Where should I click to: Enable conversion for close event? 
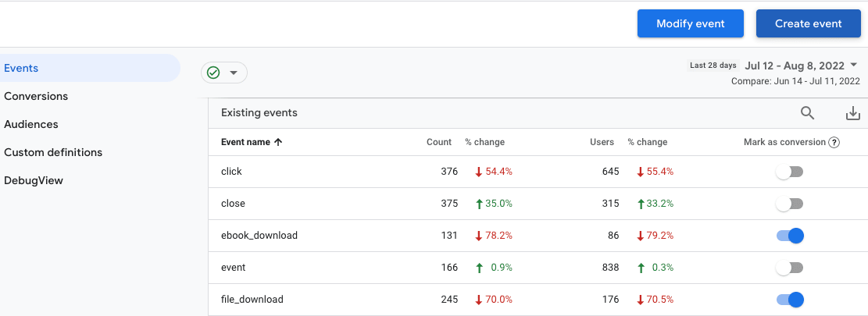coord(790,204)
